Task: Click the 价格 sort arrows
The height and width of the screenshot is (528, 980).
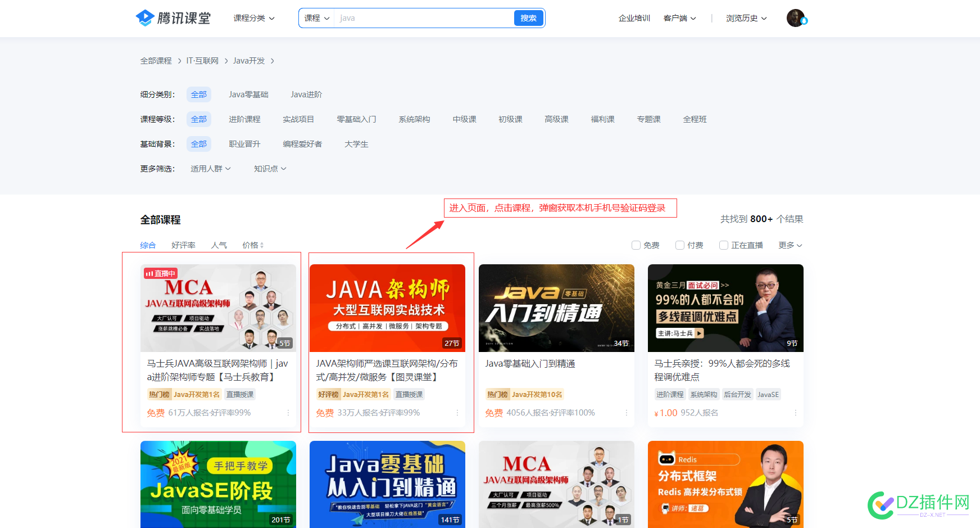Action: pos(262,245)
